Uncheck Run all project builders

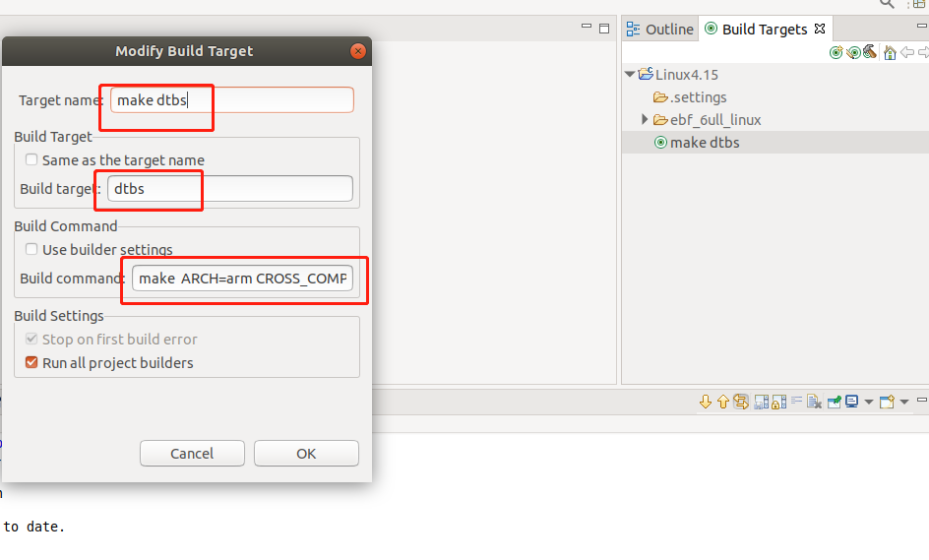tap(31, 362)
